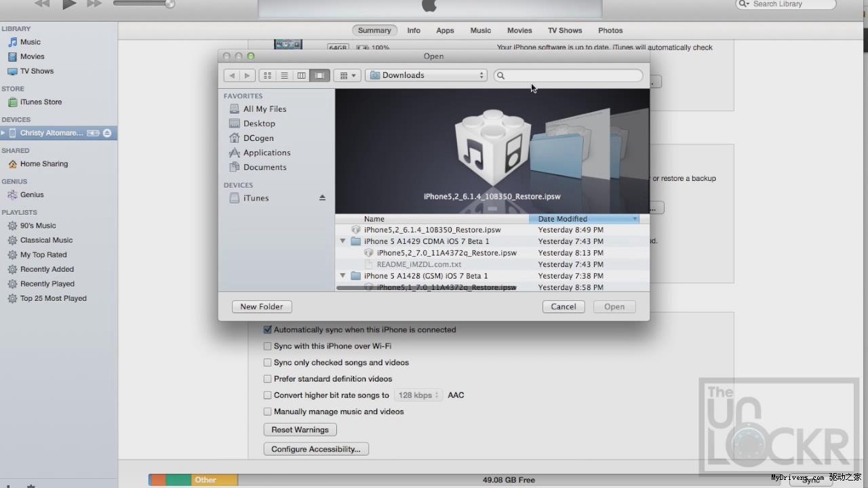This screenshot has height=488, width=868.
Task: Switch to Apps tab
Action: coord(445,30)
